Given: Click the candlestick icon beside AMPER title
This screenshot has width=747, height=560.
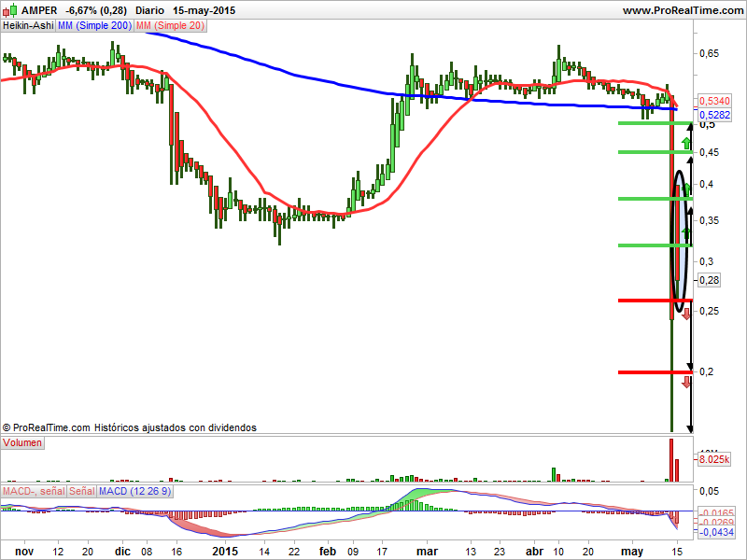Looking at the screenshot, I should click(x=9, y=10).
